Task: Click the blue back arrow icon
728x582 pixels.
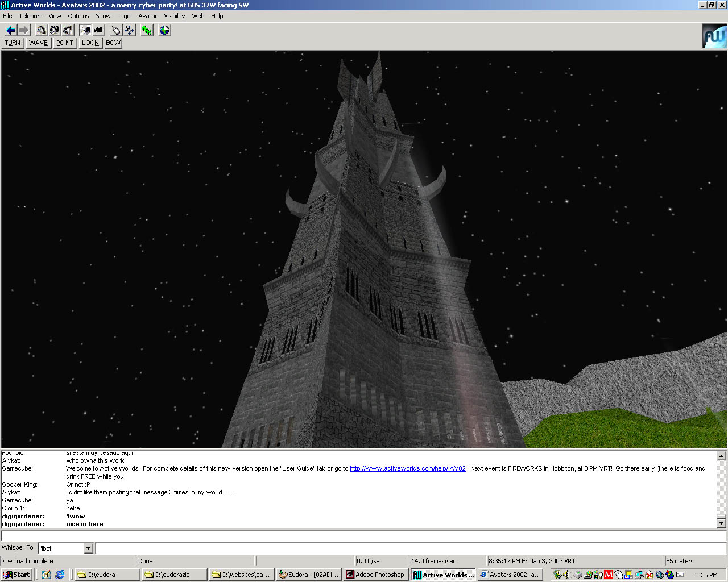Action: click(11, 30)
